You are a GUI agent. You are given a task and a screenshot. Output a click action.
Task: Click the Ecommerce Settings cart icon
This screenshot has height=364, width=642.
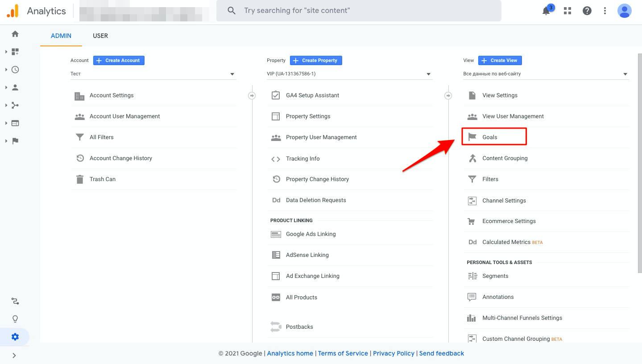472,221
